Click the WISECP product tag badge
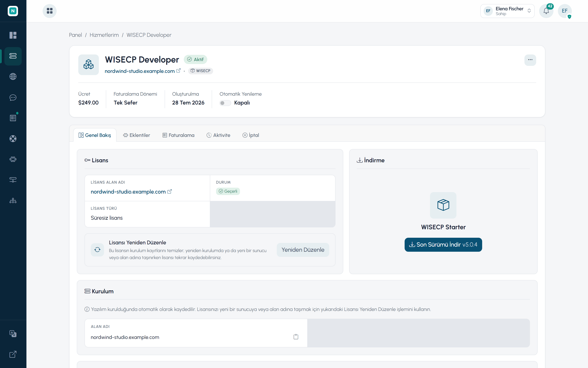Image resolution: width=588 pixels, height=368 pixels. [x=200, y=71]
